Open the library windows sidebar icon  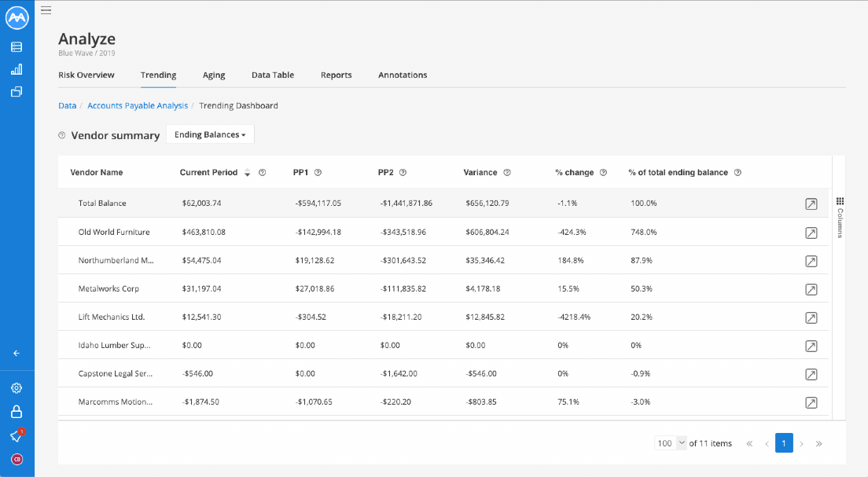[x=17, y=92]
